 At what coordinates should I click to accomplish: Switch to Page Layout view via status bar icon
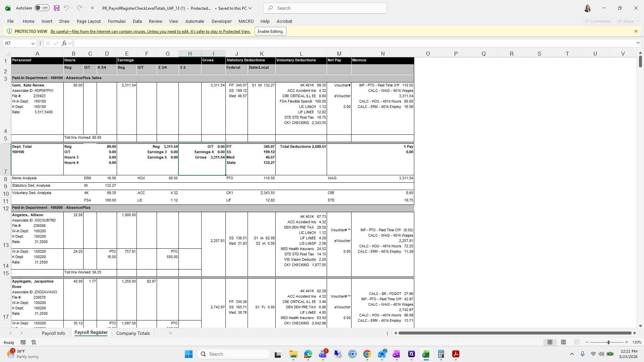tap(563, 342)
